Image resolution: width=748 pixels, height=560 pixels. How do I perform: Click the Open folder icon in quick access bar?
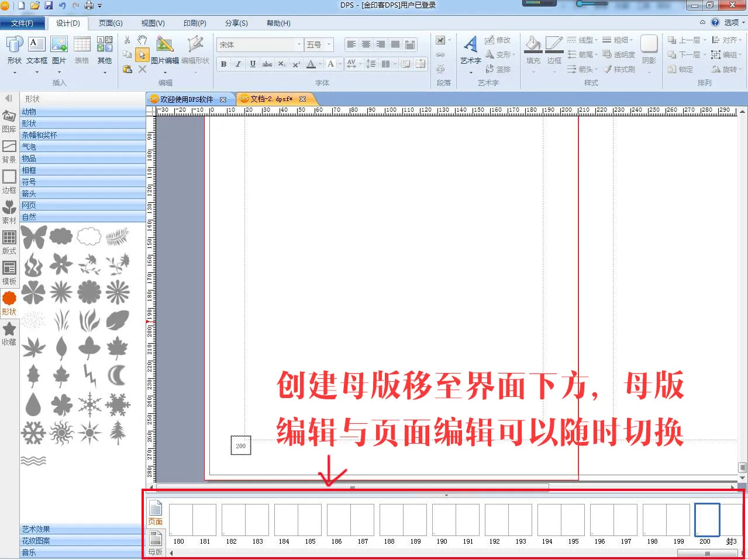(x=35, y=6)
